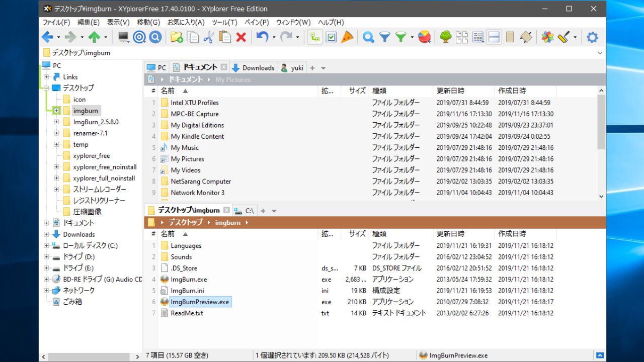
Task: Click the round blue magnifier icon after hotlist
Action: [x=155, y=37]
